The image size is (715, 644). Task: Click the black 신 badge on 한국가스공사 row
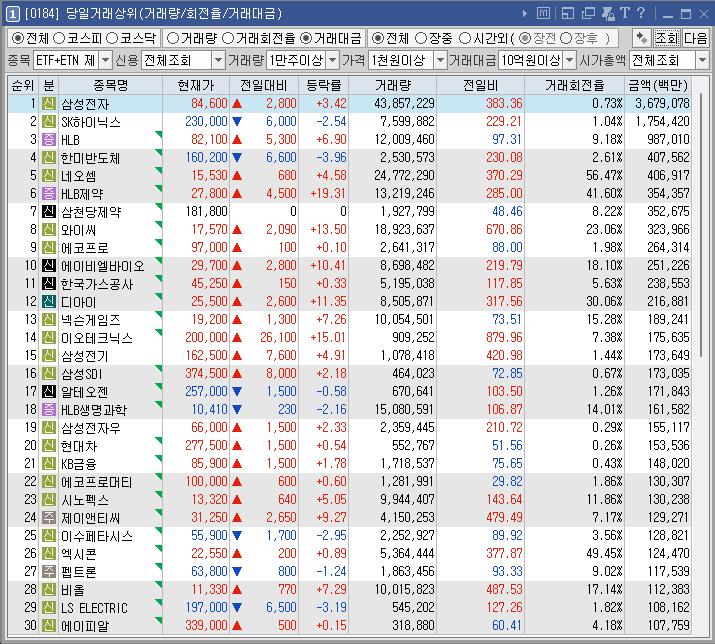point(49,284)
